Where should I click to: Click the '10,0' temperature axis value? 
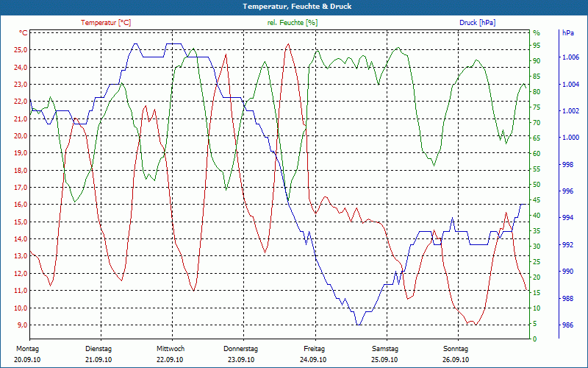21,308
